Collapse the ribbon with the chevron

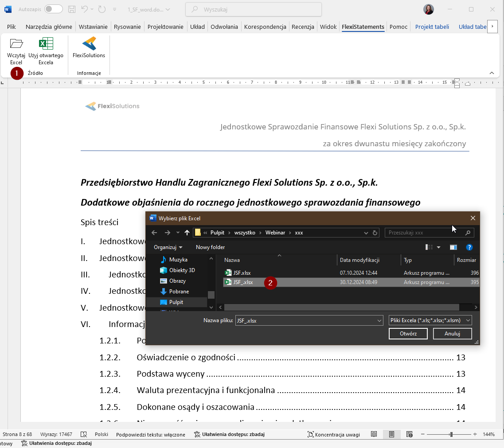click(492, 73)
